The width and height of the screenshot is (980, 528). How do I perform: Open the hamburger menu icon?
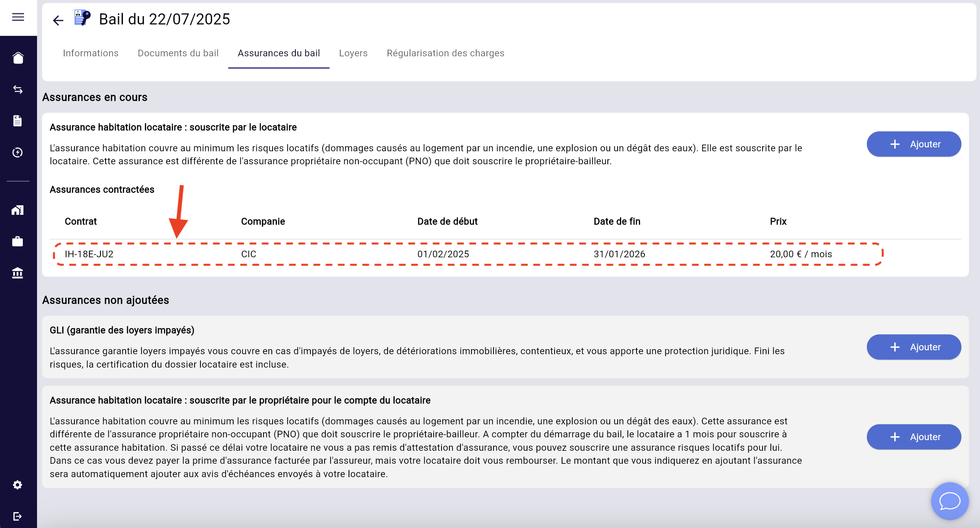pyautogui.click(x=18, y=17)
